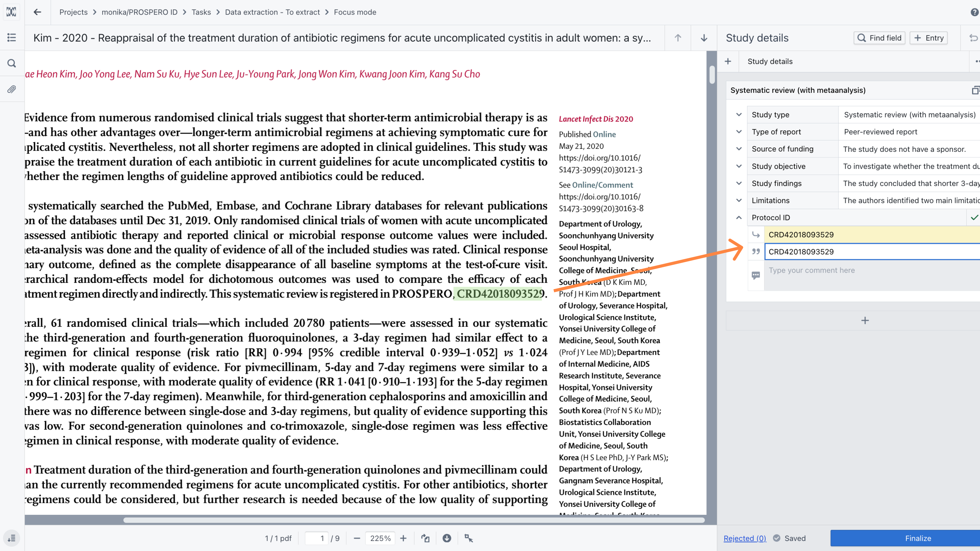Confirm Protocol ID with green checkmark
This screenshot has height=551, width=980.
[974, 218]
